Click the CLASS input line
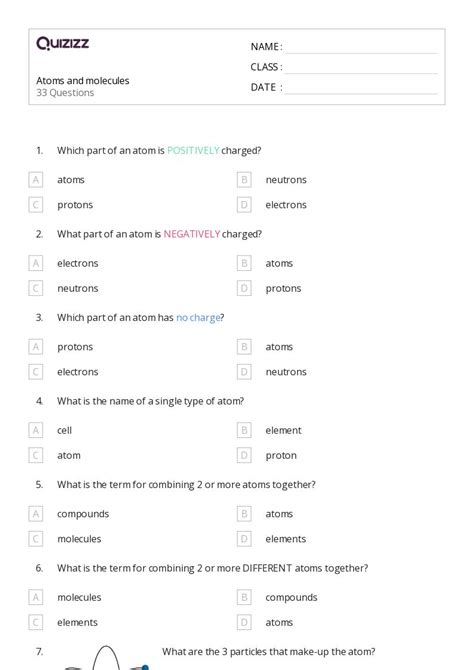This screenshot has width=474, height=670. (x=361, y=68)
